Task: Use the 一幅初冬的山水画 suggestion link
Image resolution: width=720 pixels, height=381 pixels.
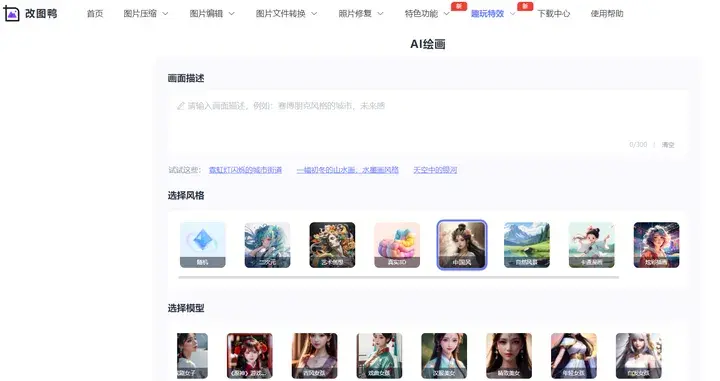Action: click(x=348, y=170)
